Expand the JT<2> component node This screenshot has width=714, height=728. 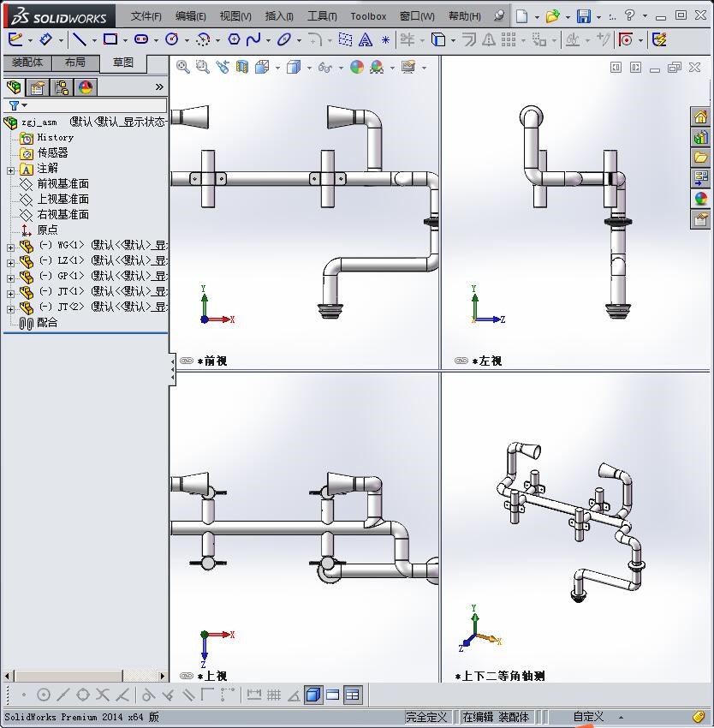coord(10,308)
